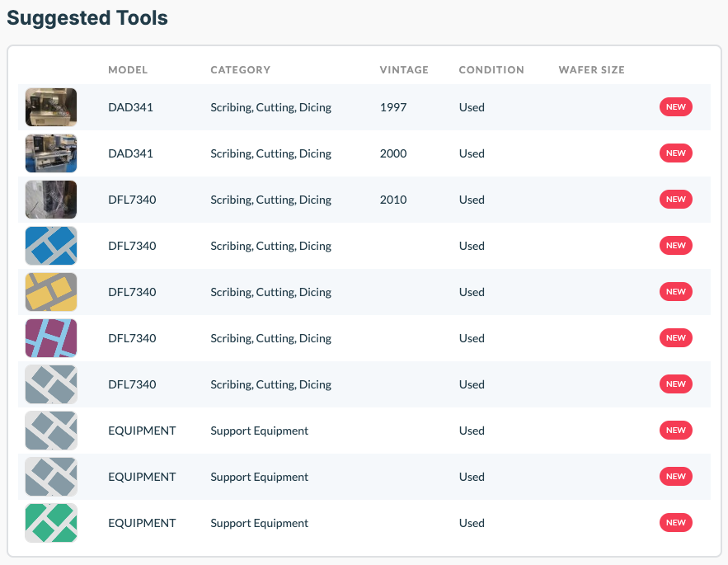Select vintage value 1997

pyautogui.click(x=393, y=107)
